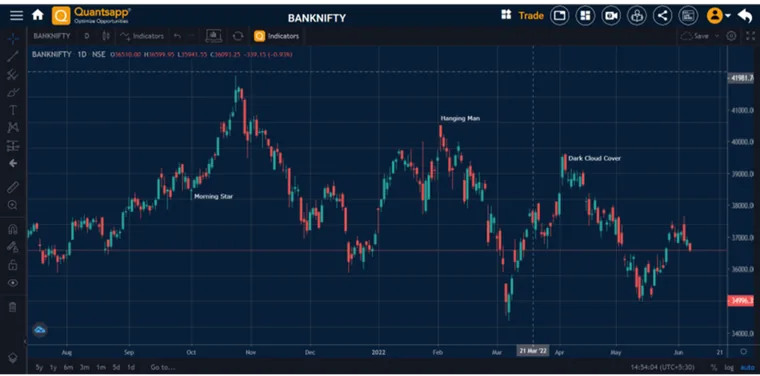Select the forecasting and measurement tool
Image resolution: width=760 pixels, height=376 pixels.
pos(13,145)
